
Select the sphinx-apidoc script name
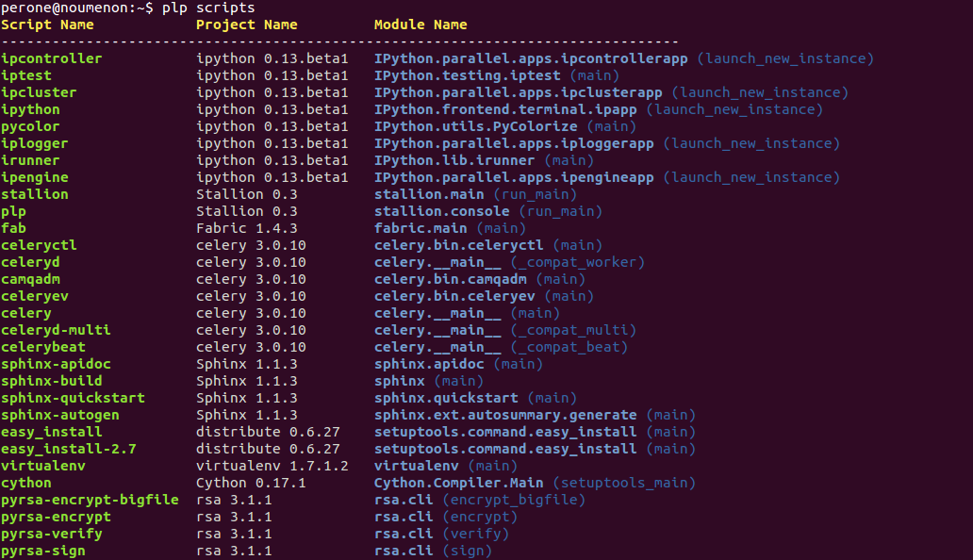click(56, 364)
